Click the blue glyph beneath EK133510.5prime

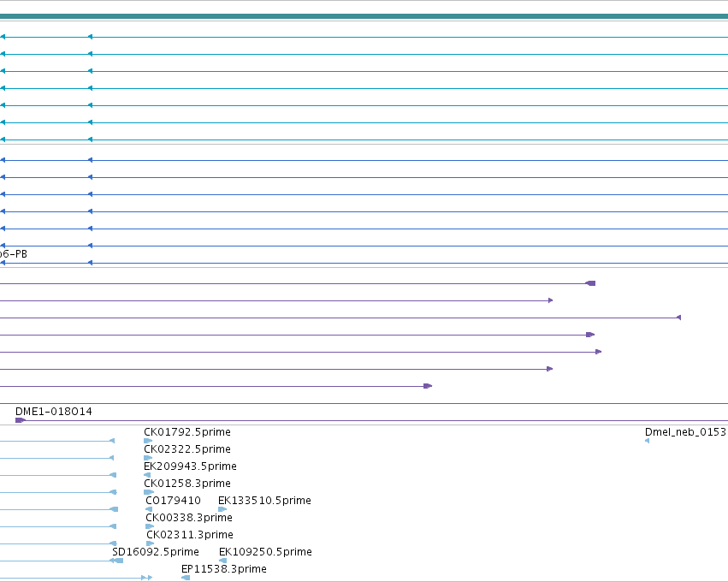click(x=222, y=509)
